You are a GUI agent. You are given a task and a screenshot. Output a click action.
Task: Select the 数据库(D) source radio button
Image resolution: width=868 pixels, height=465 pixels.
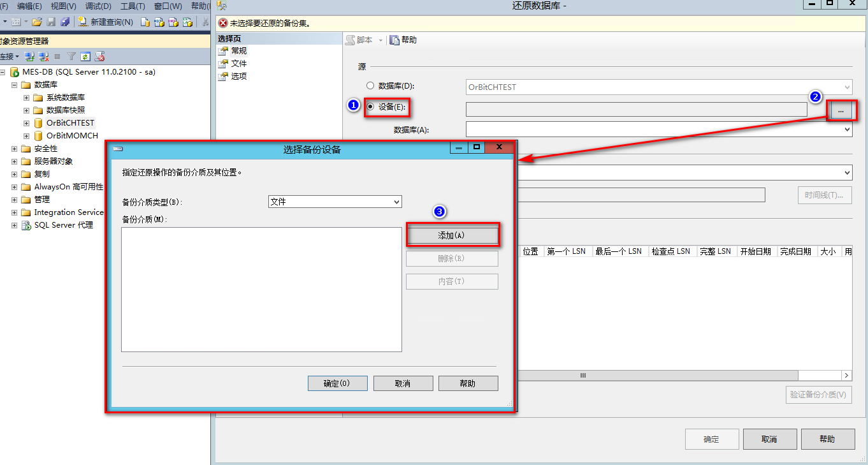click(x=370, y=85)
